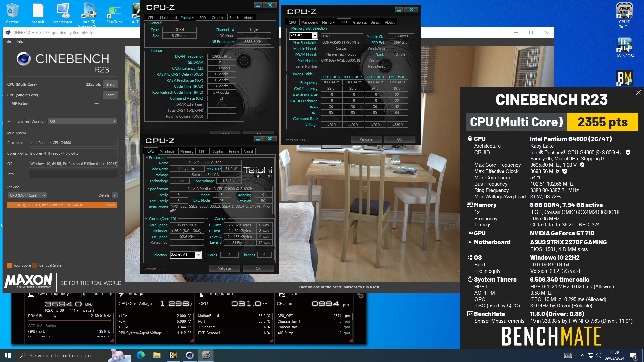This screenshot has height=362, width=644.
Task: Click the Memory module icon in BenchMate panel
Action: pos(470,205)
